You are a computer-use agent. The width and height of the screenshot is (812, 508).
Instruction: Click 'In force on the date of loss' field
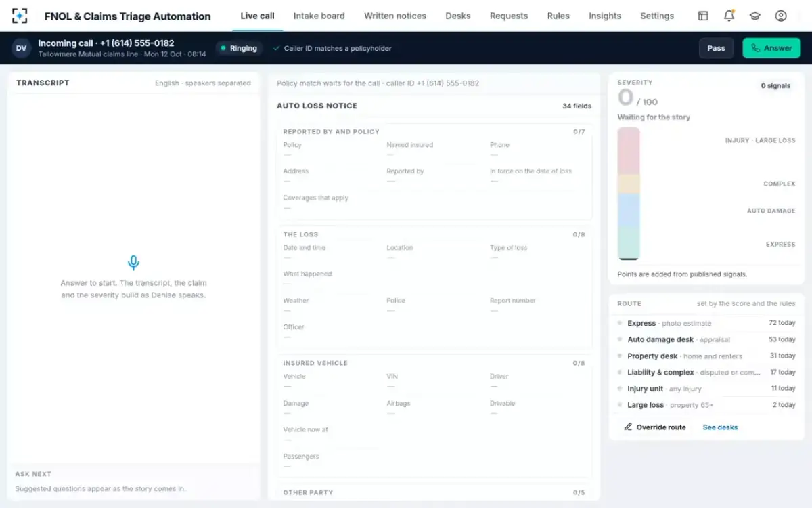[539, 176]
